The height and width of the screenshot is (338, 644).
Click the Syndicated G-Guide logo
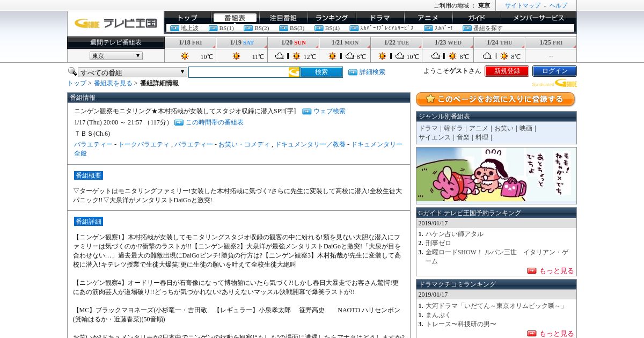coord(554,83)
